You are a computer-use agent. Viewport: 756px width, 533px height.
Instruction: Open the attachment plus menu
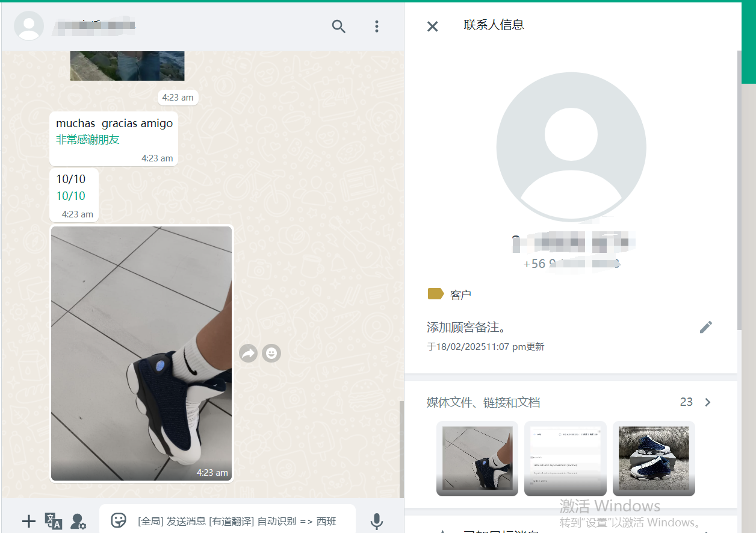point(28,521)
